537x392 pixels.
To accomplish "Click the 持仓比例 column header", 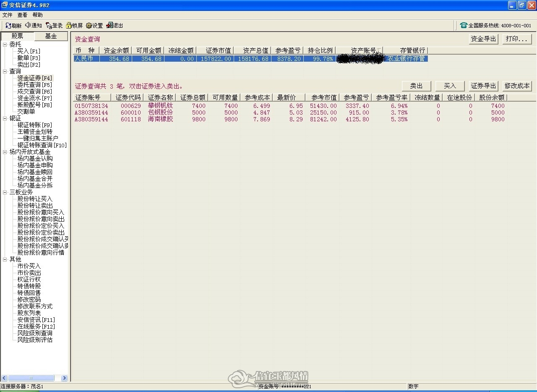I will click(320, 50).
